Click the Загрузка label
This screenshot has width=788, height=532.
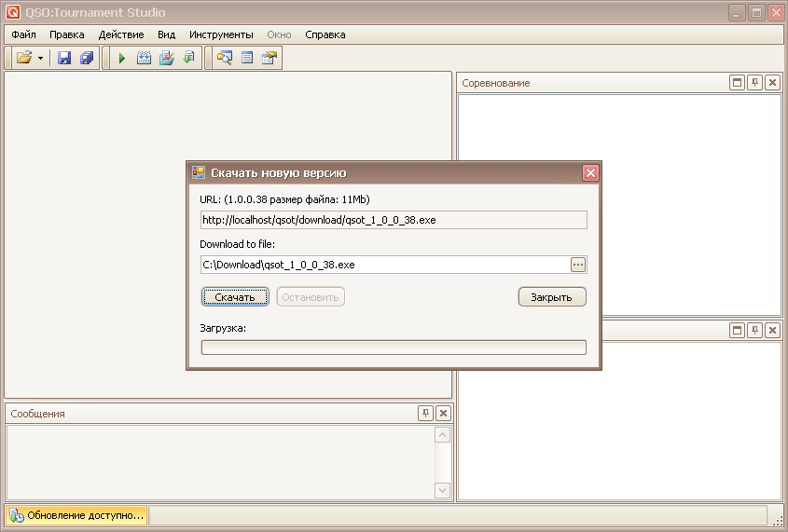click(223, 328)
